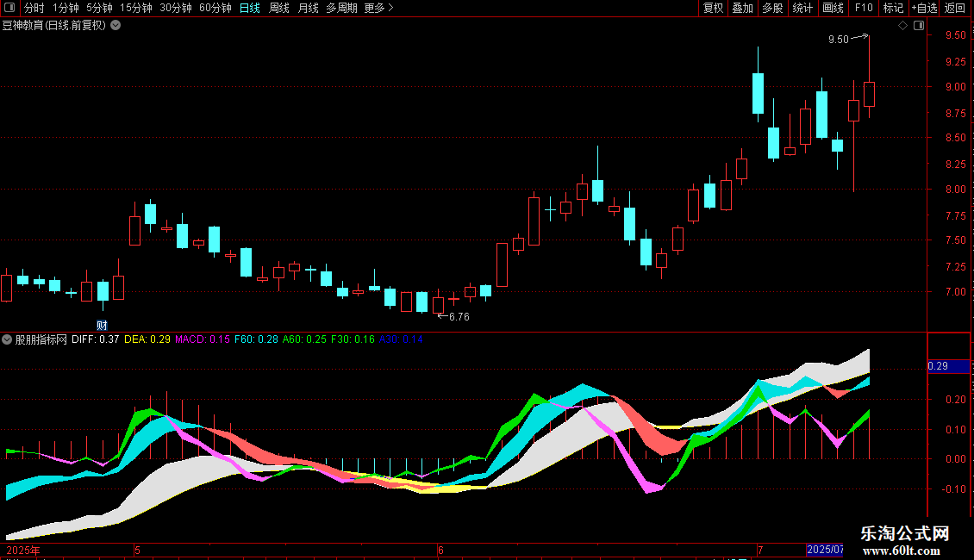Viewport: 974px width, 560px height.
Task: Click the 9.50 high price label
Action: click(838, 40)
